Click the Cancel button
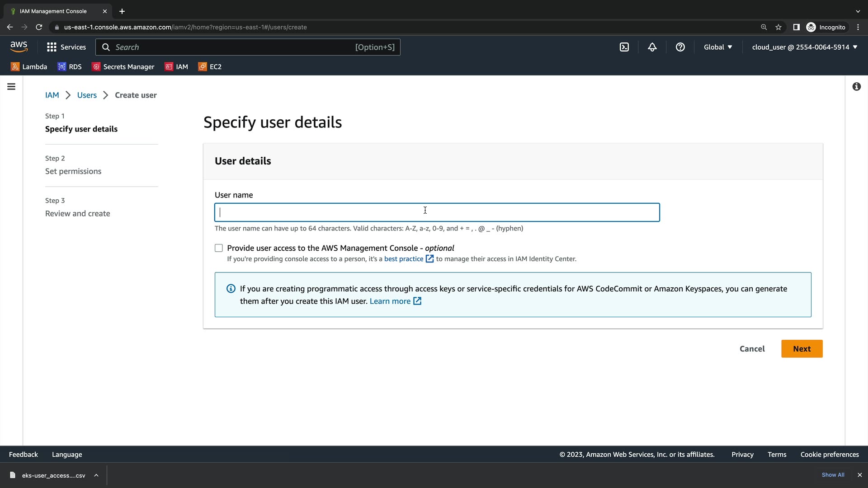 [x=752, y=348]
